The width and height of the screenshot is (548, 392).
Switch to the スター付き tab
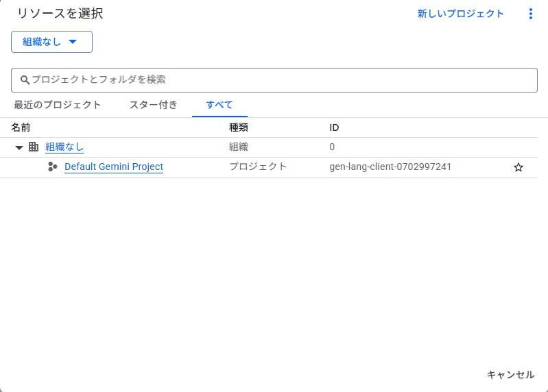point(154,105)
